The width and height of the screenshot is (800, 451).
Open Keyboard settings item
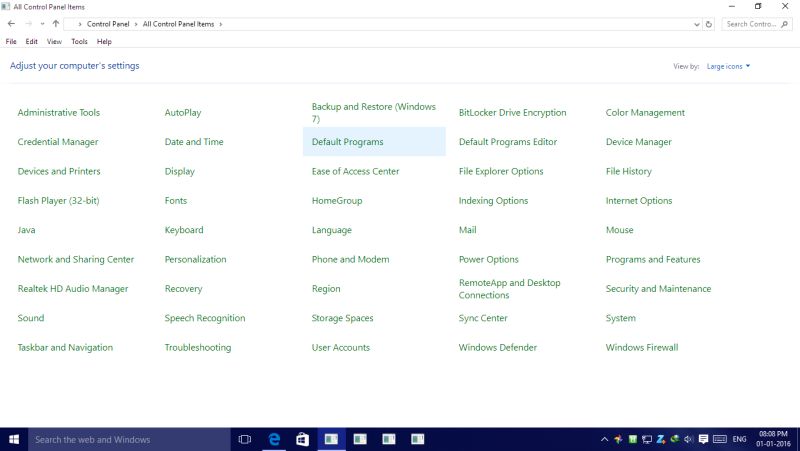coord(184,230)
